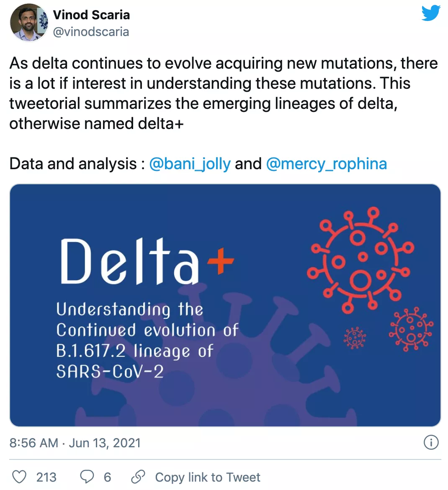The image size is (448, 490).
Task: Click the B.1.617.2 lineage subtitle text
Action: tap(135, 351)
